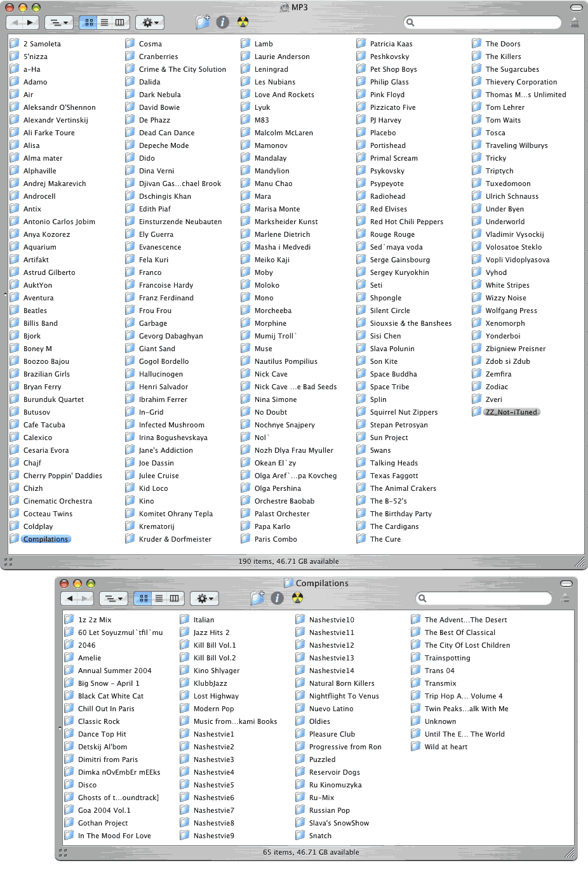This screenshot has width=588, height=889.
Task: Switch Compilations window to icon view
Action: [144, 598]
